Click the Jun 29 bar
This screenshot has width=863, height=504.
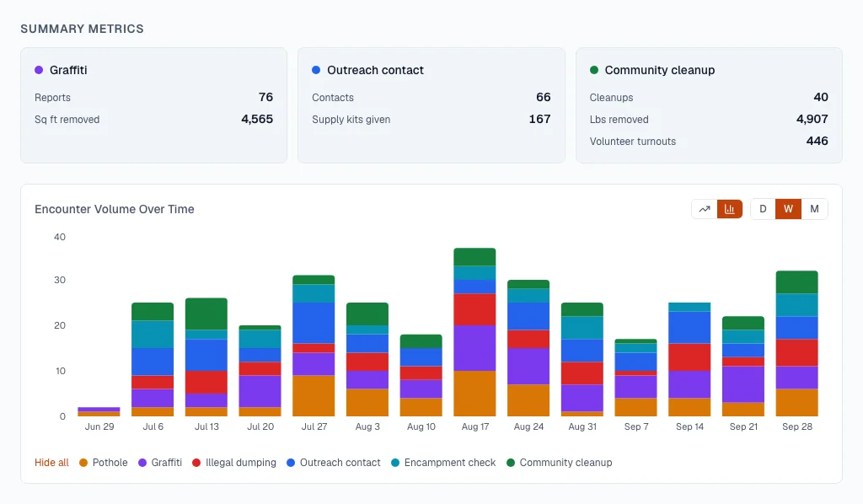(x=99, y=411)
